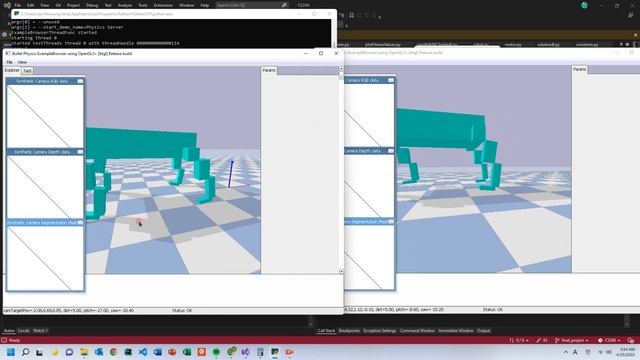Switch to Immediate Window tab
Image resolution: width=640 pixels, height=360 pixels.
tap(456, 331)
